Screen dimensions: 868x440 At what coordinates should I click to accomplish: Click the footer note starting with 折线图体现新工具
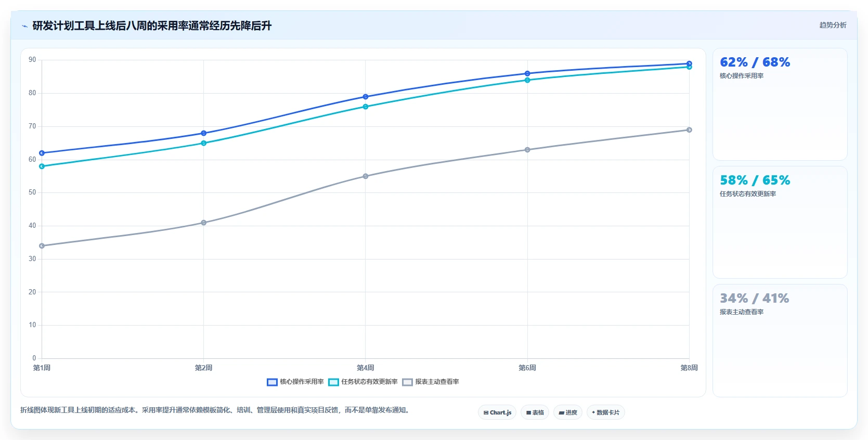point(216,410)
